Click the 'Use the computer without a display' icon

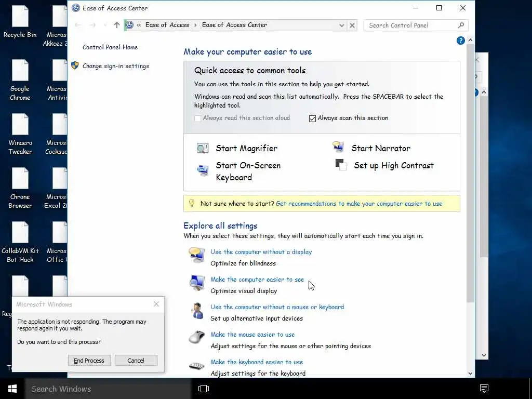(x=197, y=256)
